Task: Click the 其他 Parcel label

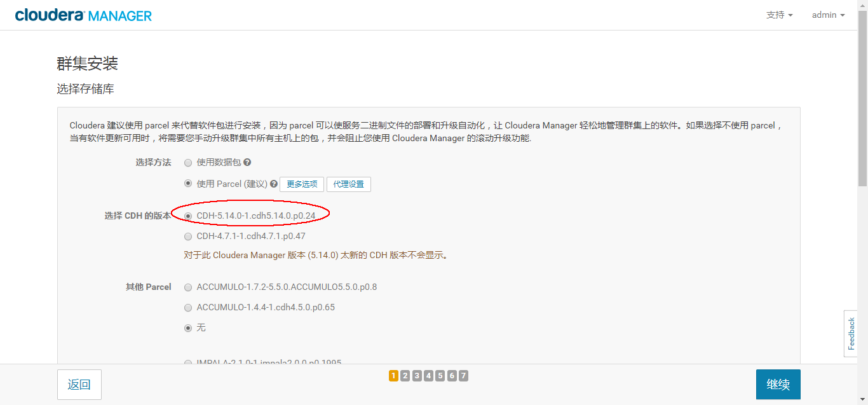Action: pos(149,287)
